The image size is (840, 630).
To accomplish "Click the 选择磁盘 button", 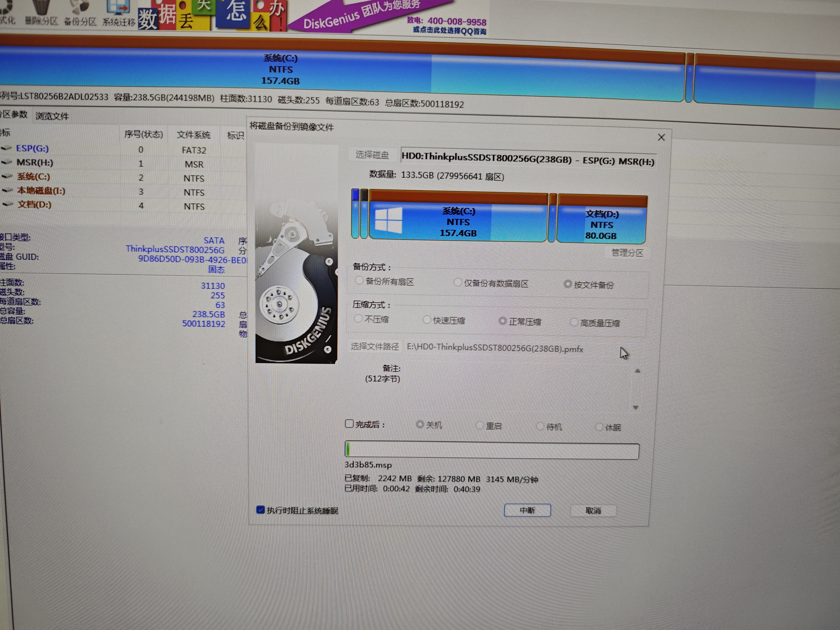I will point(372,155).
